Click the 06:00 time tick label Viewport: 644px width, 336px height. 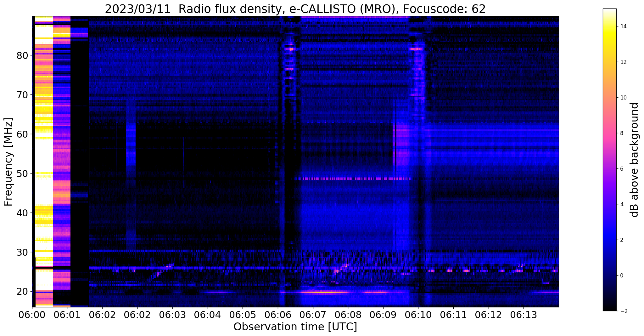coord(32,314)
